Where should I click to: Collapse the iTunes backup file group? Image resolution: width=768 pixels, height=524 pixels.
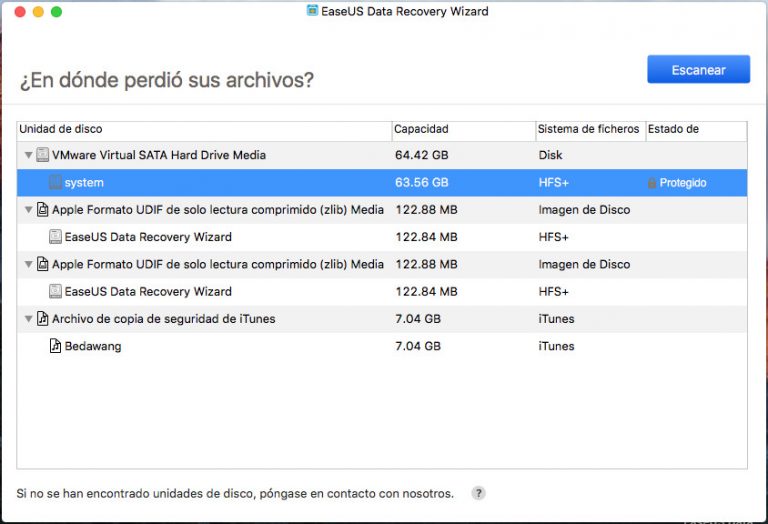click(x=28, y=319)
